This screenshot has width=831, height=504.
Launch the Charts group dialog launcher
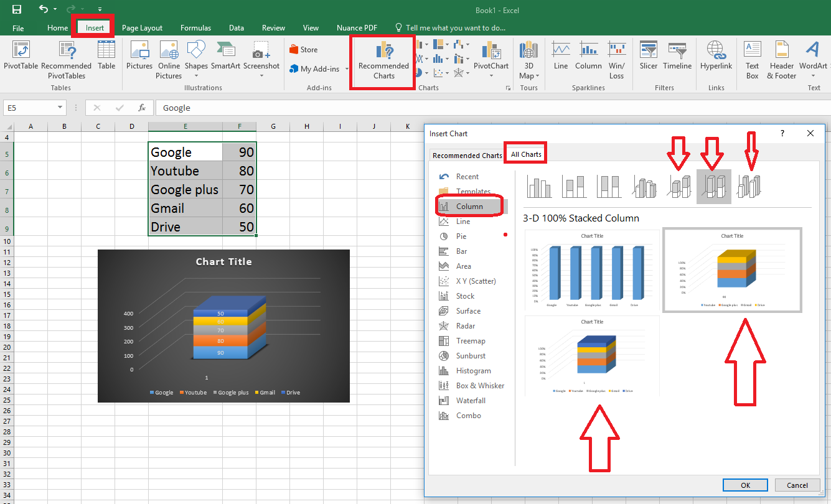508,88
